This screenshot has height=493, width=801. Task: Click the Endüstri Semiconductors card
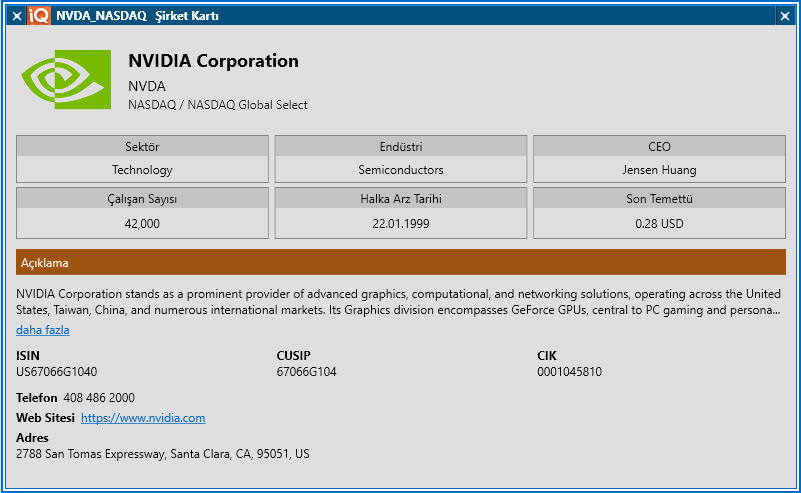(x=401, y=159)
